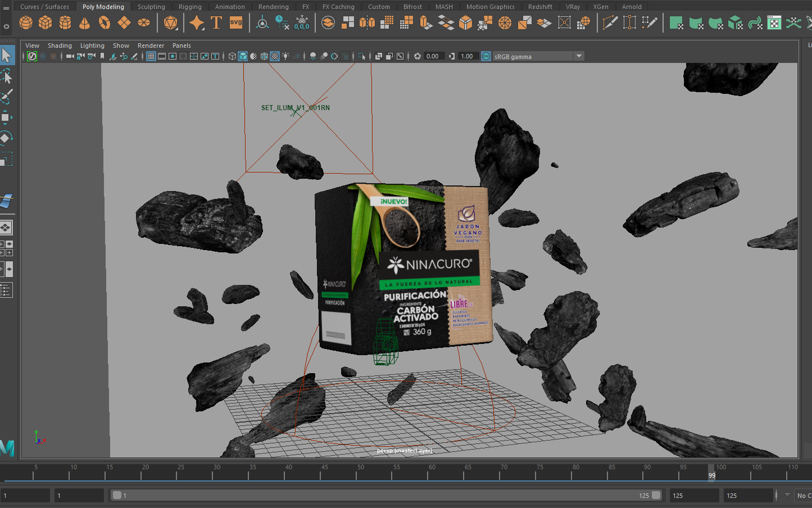Toggle the resolution gate display
The image size is (812, 508).
click(173, 56)
